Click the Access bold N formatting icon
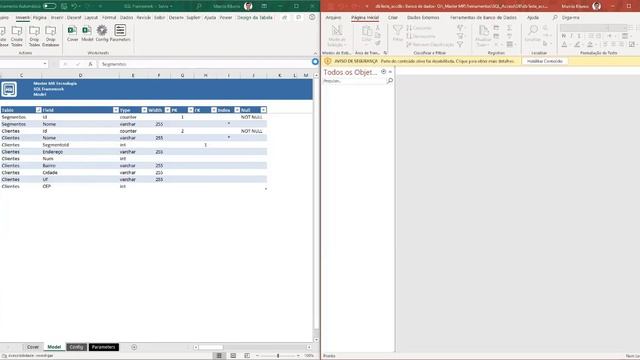640x360 pixels. (x=564, y=36)
